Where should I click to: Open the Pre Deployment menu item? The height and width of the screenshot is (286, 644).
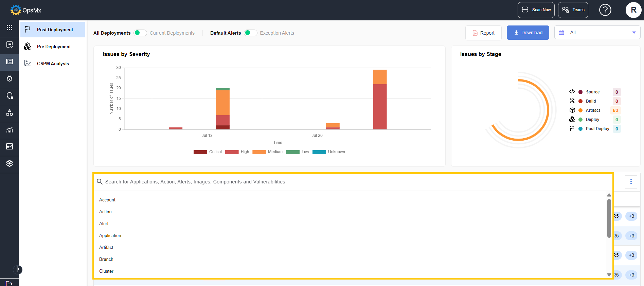coord(54,47)
